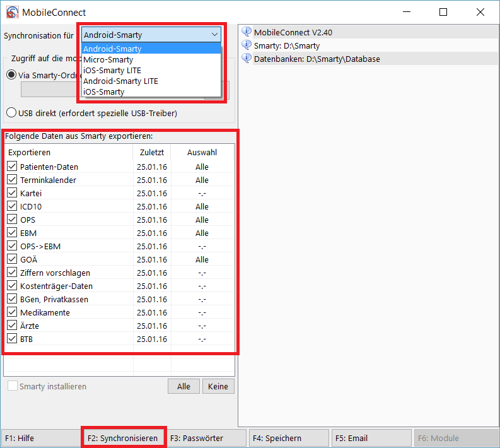Uncheck OPS export checkbox
The image size is (500, 448).
coord(12,219)
